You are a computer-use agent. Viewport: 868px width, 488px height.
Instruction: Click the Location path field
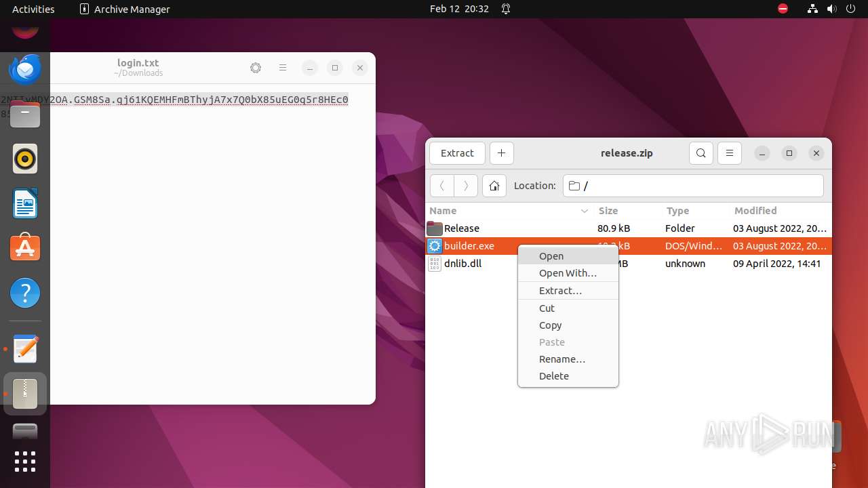click(x=693, y=186)
